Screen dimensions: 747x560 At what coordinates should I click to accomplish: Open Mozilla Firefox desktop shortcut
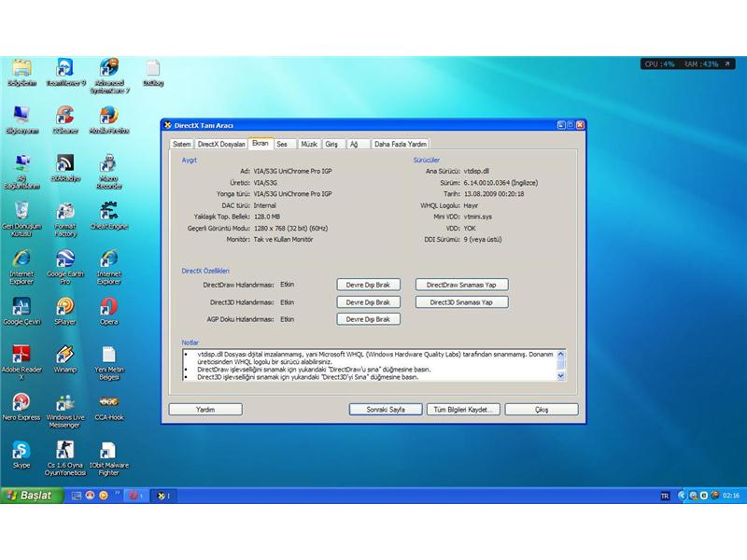pos(109,119)
